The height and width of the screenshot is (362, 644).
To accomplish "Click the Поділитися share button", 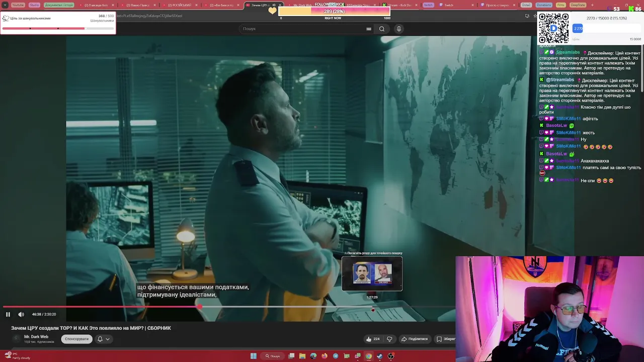I will (415, 339).
